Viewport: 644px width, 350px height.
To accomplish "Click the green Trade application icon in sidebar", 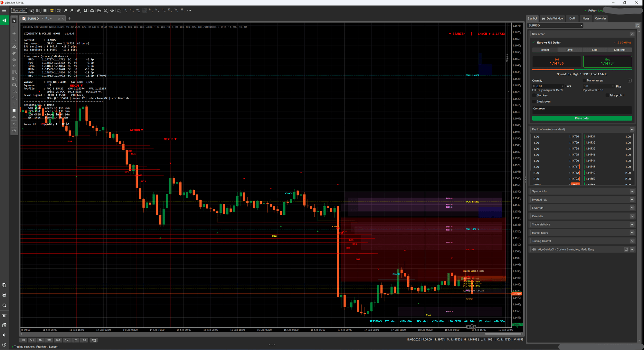I will pos(4,20).
